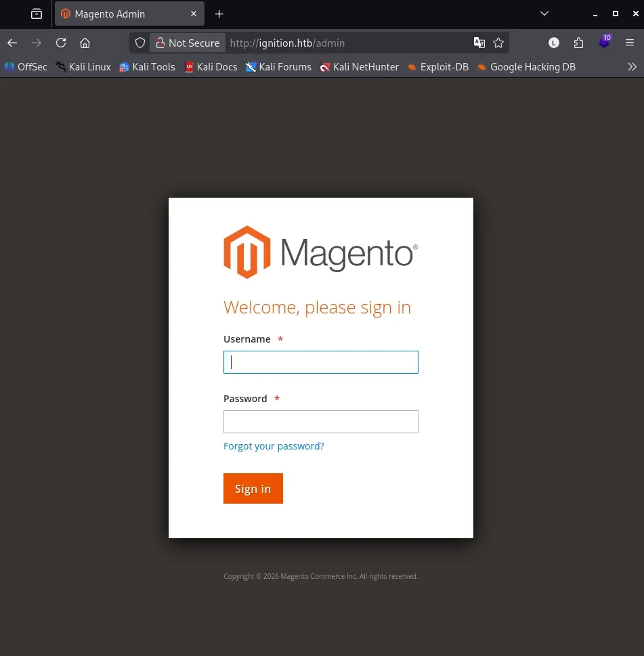The width and height of the screenshot is (644, 656).
Task: Click the browser back arrow
Action: click(x=12, y=43)
